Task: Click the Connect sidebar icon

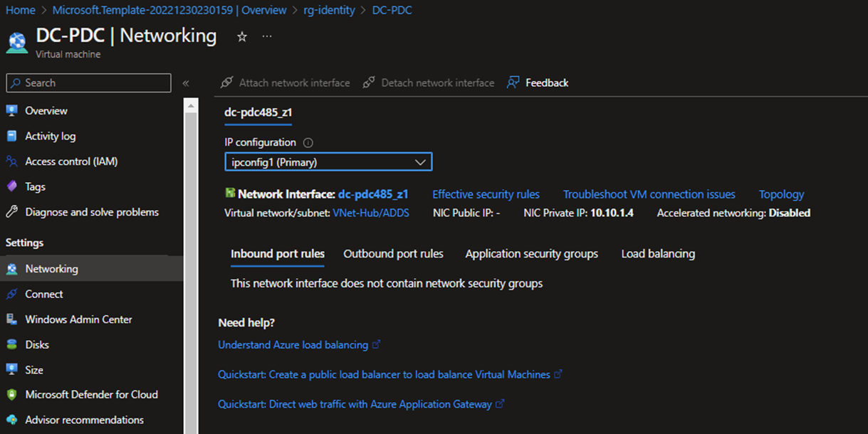Action: [x=11, y=294]
